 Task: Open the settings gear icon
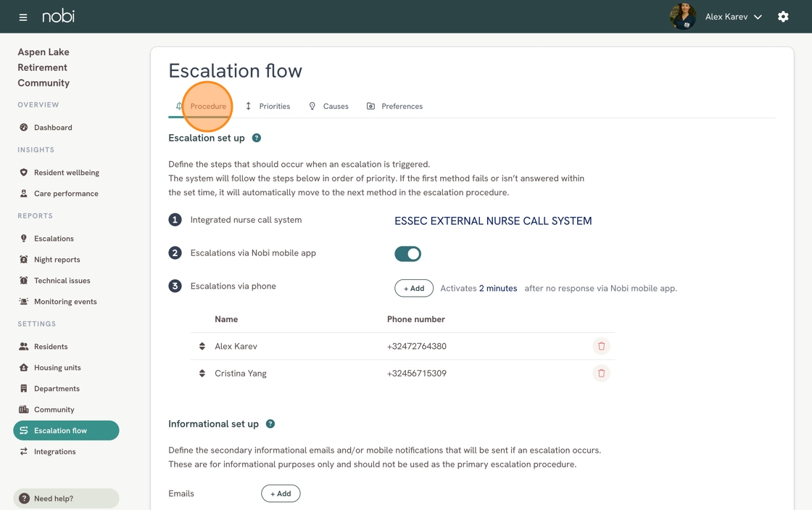(x=783, y=17)
